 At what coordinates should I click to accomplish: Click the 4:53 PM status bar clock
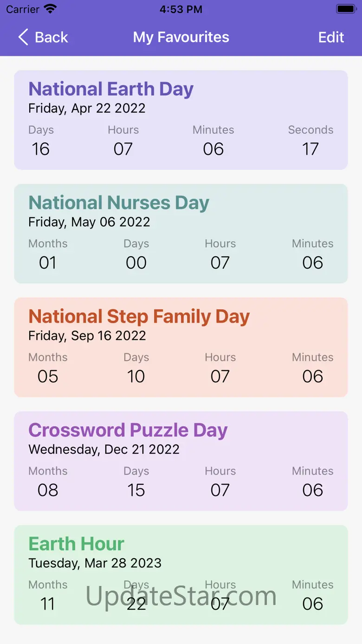(x=181, y=9)
